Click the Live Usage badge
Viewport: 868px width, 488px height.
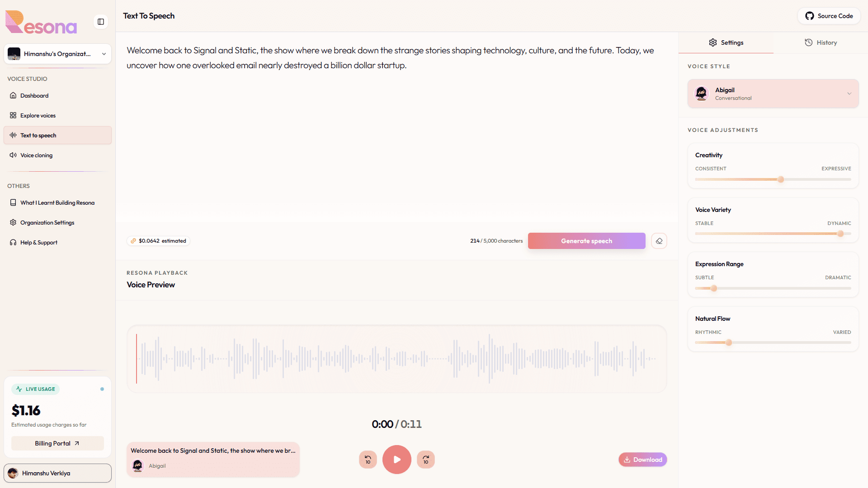coord(35,389)
